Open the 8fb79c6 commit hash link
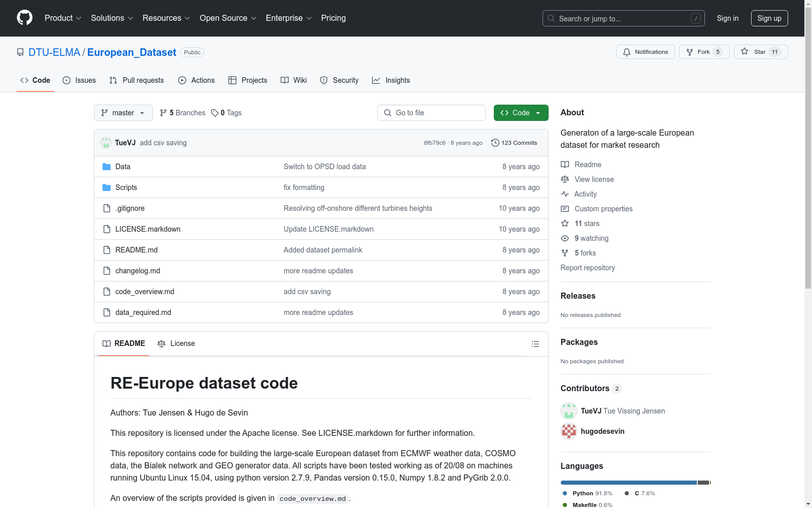 coord(435,143)
